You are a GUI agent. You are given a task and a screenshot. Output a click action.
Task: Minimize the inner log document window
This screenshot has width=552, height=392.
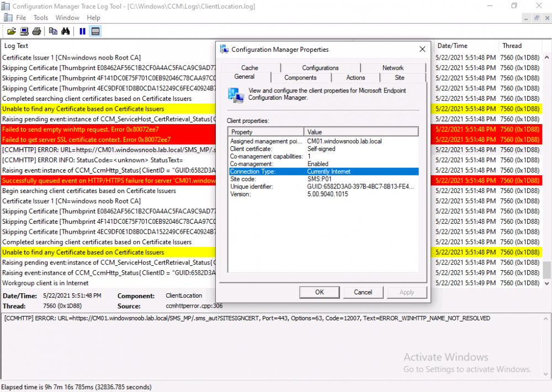pos(526,18)
